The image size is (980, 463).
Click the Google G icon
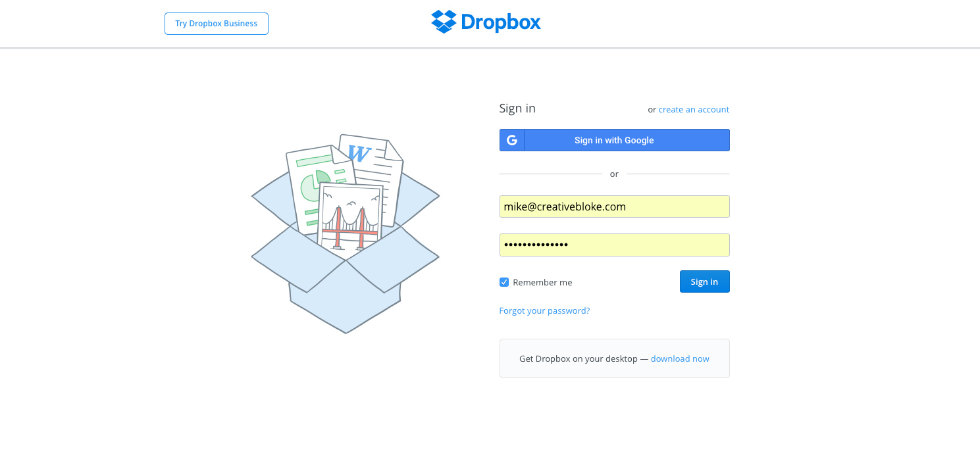(x=512, y=140)
